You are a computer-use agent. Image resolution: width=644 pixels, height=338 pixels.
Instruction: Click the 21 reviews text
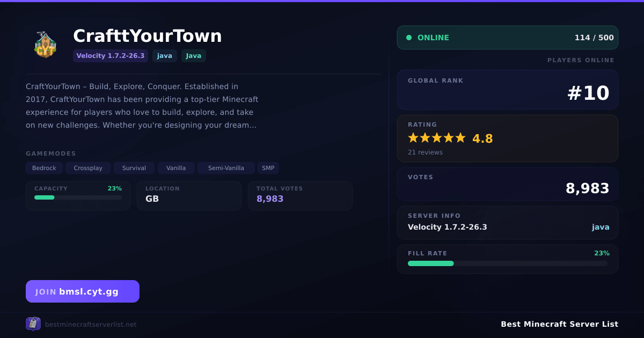425,152
